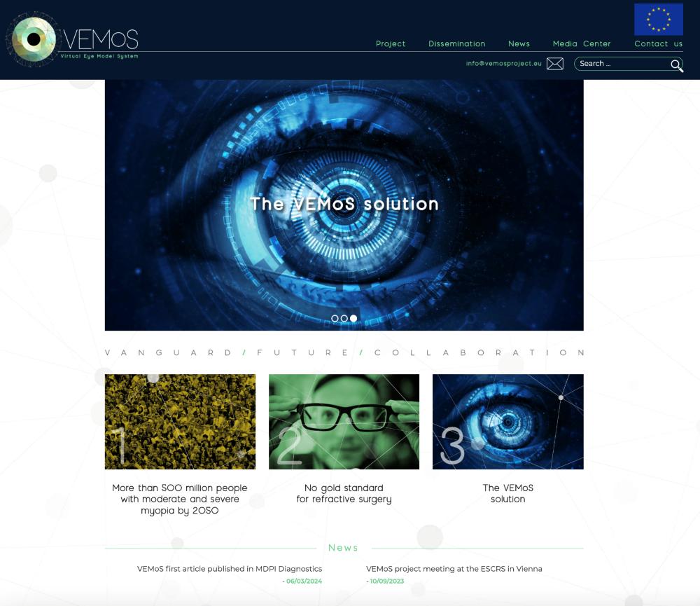
Task: Go to the Contact us page
Action: (658, 44)
